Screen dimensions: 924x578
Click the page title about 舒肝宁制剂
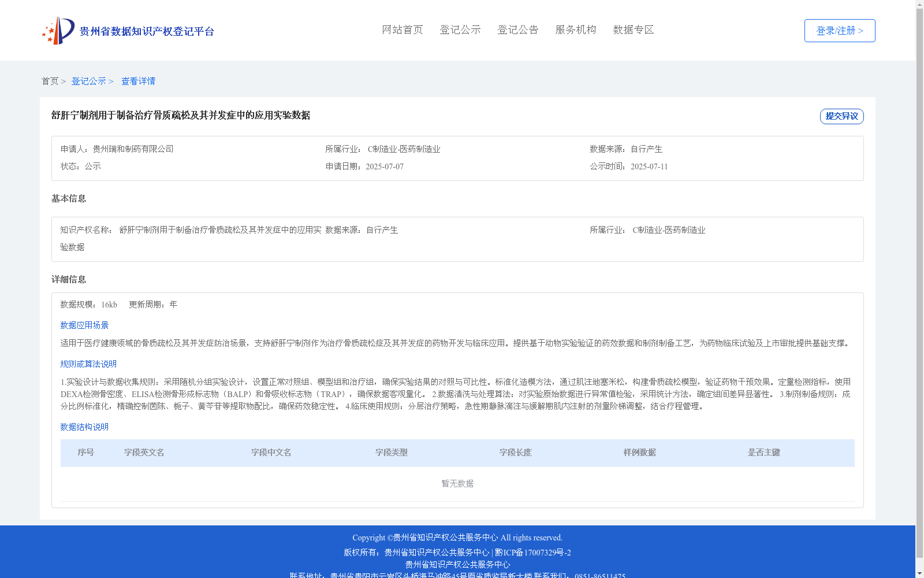point(181,115)
